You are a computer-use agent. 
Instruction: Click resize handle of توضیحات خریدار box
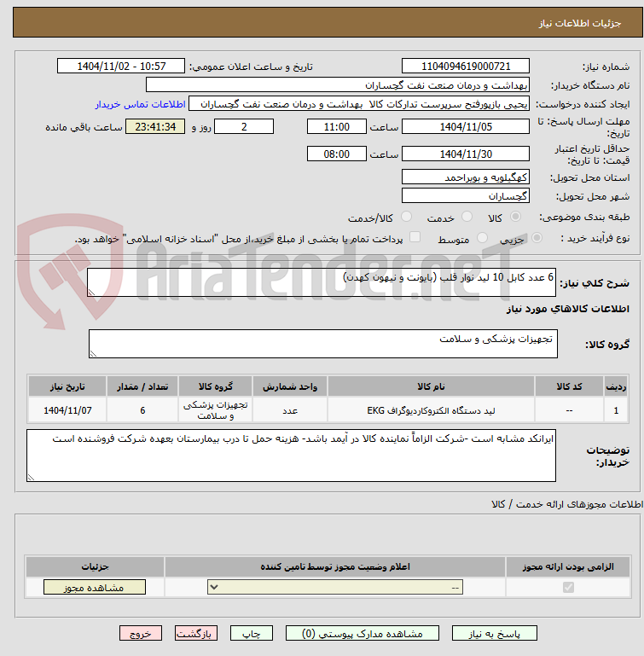tap(31, 478)
